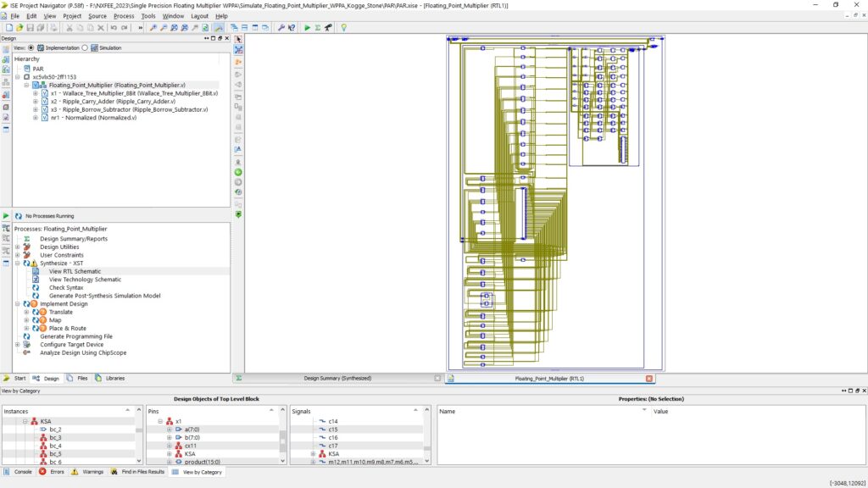868x488 pixels.
Task: Click the New File toolbar icon
Action: click(x=10, y=28)
